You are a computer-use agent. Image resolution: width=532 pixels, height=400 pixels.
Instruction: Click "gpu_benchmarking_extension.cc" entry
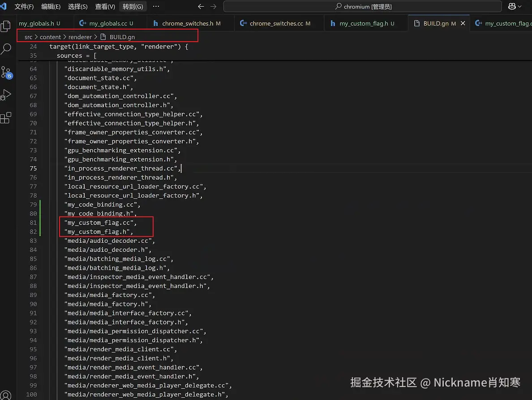point(121,151)
